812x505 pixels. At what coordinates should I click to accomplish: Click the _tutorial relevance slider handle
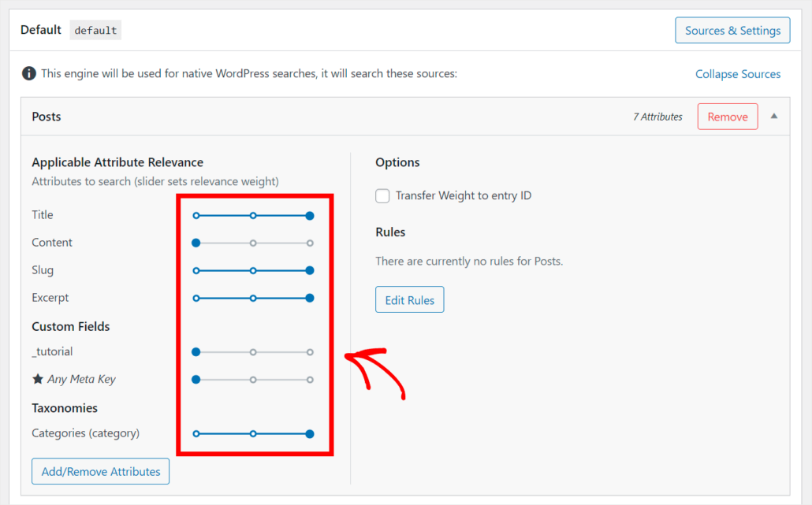tap(196, 351)
